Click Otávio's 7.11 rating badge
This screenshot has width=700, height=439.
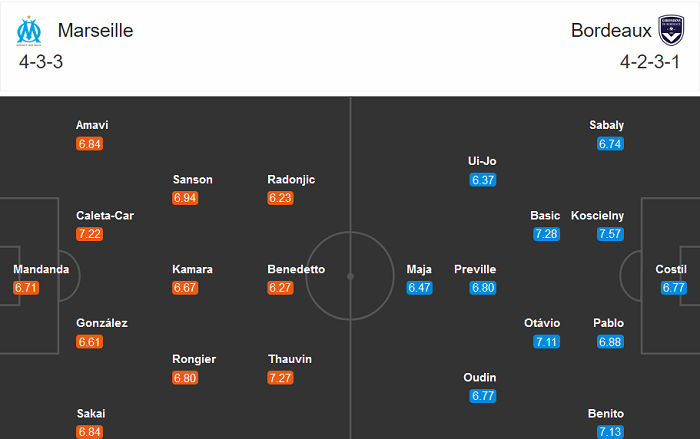546,342
